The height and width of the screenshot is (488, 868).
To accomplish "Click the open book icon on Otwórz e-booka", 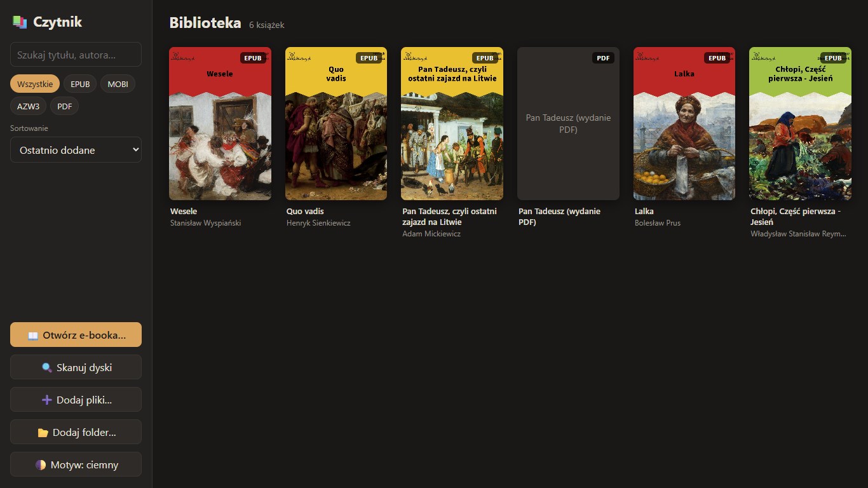I will 33,335.
